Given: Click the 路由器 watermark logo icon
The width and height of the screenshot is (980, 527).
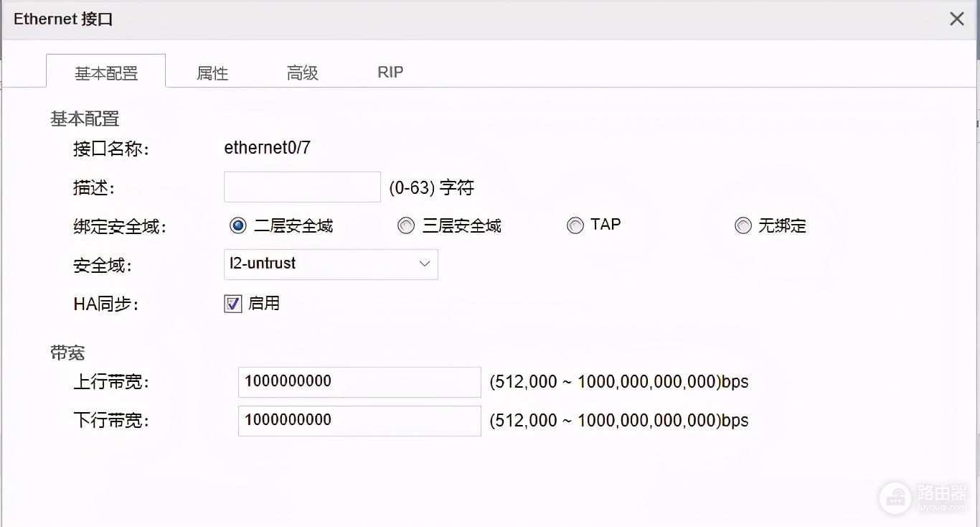Looking at the screenshot, I should click(x=895, y=496).
